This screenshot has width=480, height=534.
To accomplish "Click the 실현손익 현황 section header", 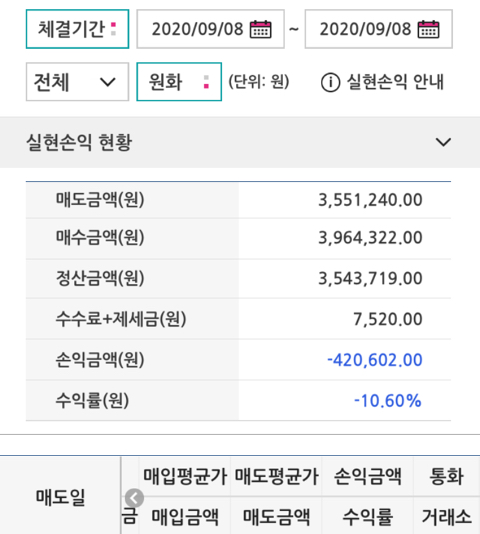I will (x=240, y=142).
